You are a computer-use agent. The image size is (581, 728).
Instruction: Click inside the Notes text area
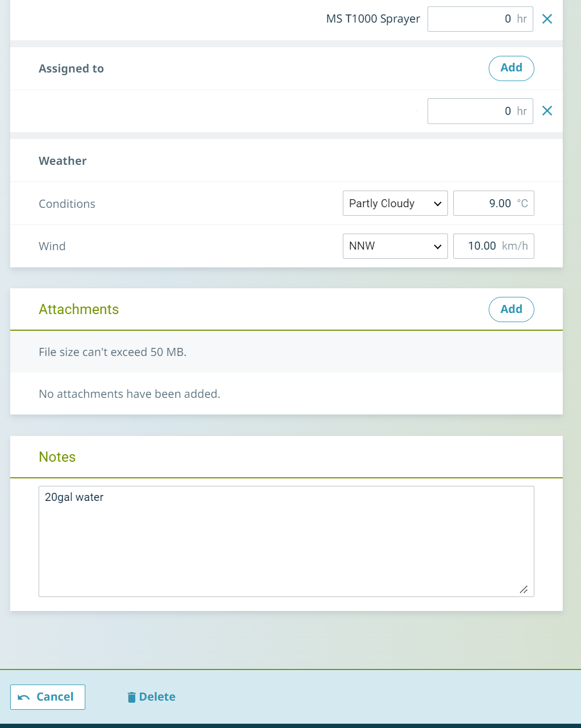tap(286, 541)
